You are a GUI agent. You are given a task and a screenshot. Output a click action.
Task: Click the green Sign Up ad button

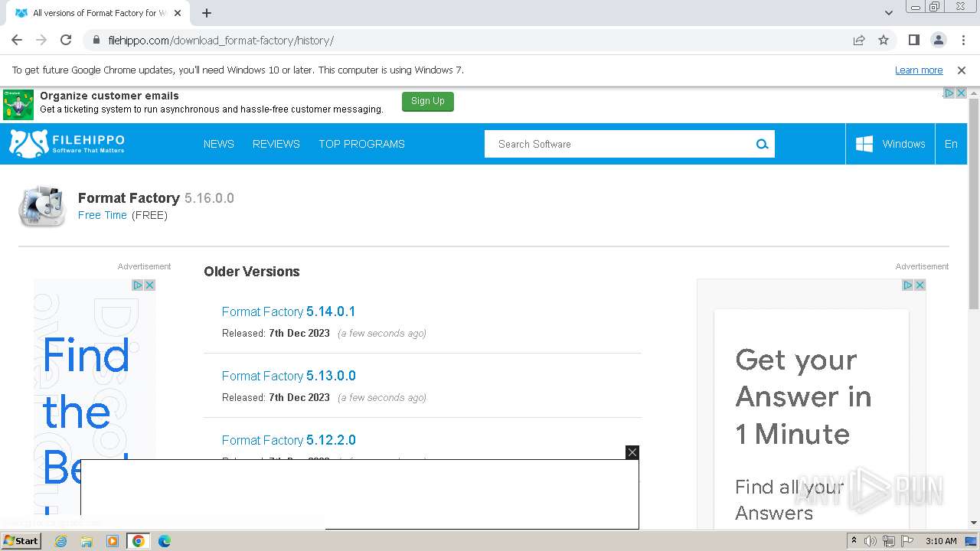click(427, 101)
